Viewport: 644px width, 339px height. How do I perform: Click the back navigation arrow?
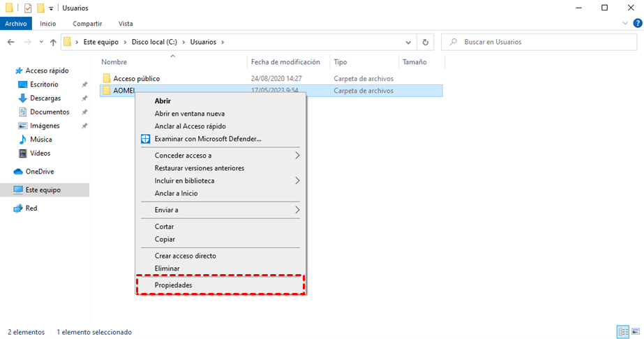tap(11, 42)
